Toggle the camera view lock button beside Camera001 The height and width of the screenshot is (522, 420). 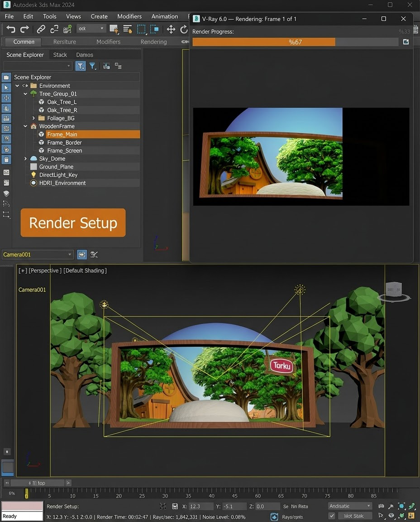[81, 255]
